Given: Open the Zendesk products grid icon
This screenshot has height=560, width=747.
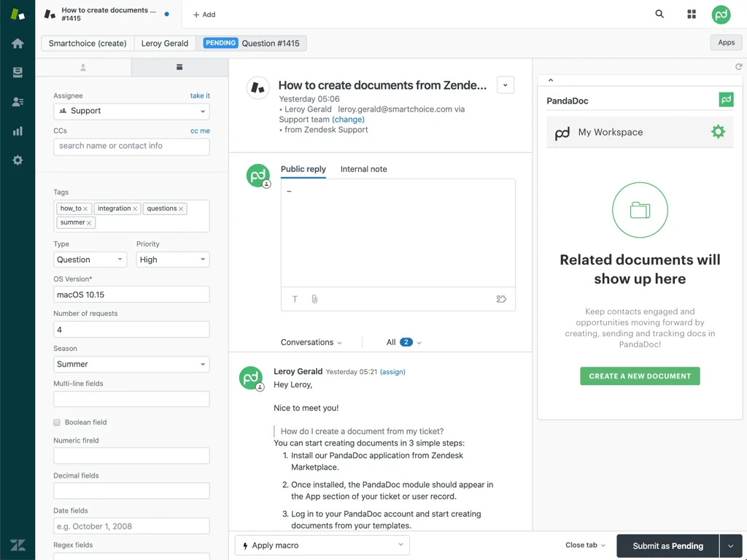Looking at the screenshot, I should (691, 14).
